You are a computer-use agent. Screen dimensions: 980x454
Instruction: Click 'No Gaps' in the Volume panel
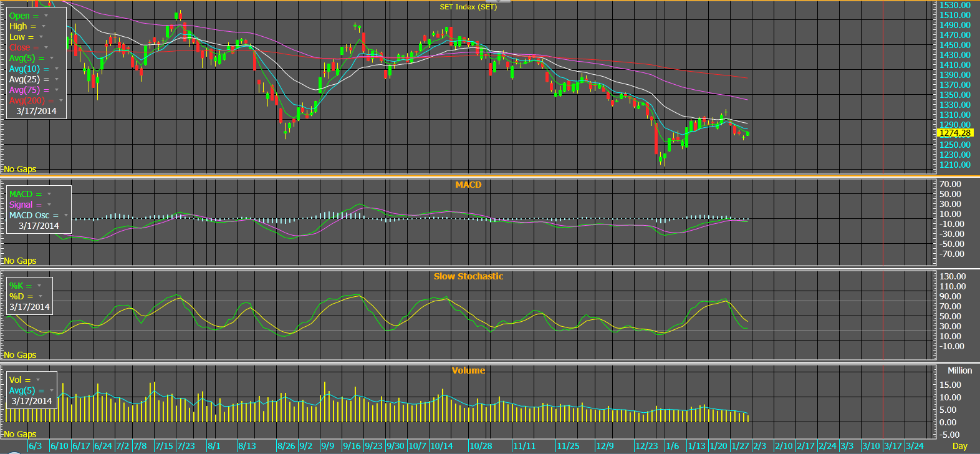click(20, 434)
